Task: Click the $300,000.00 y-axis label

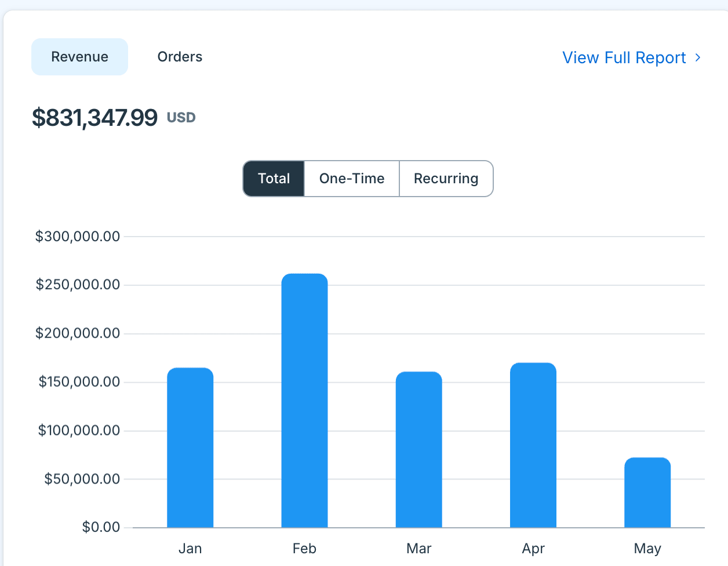Action: point(78,237)
